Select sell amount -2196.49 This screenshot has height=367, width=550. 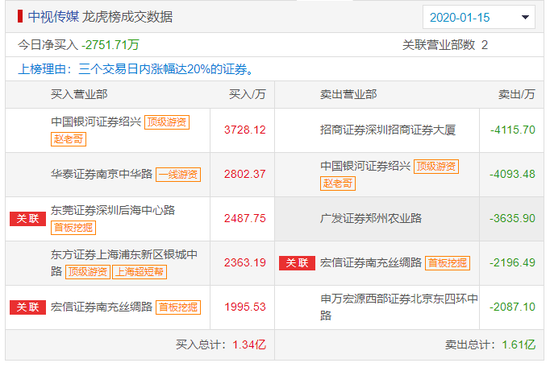512,262
